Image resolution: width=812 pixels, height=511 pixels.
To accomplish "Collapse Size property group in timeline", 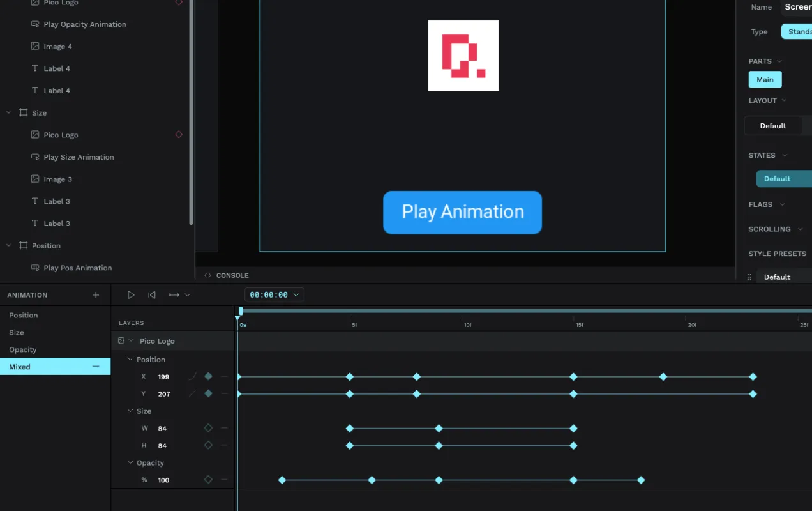I will pos(131,411).
